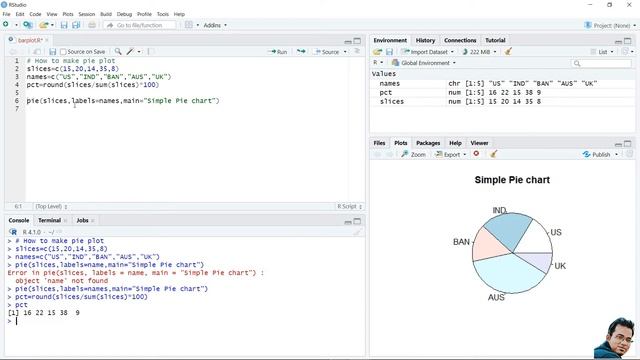
Task: Open the Export plot dropdown
Action: [x=451, y=154]
